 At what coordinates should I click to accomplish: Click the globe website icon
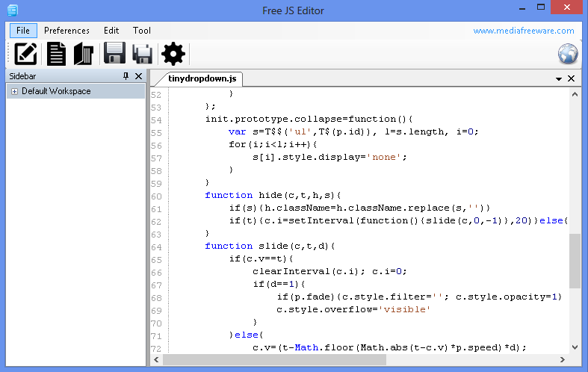pyautogui.click(x=568, y=54)
